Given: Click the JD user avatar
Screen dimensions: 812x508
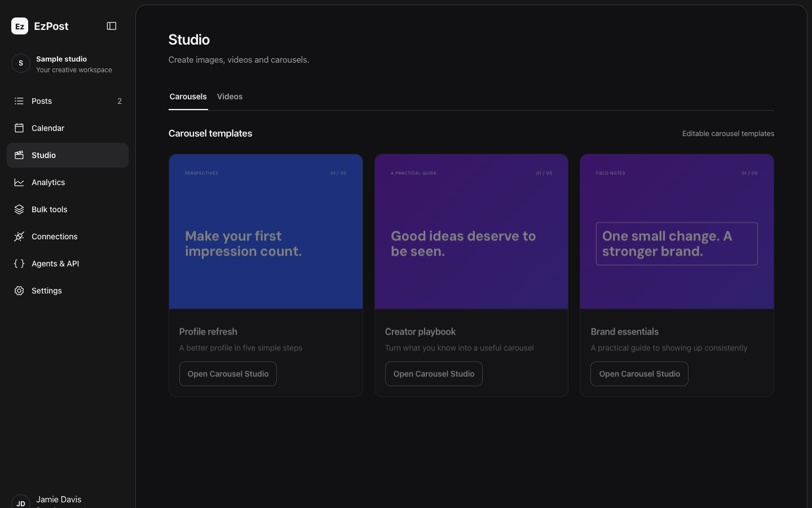Looking at the screenshot, I should pyautogui.click(x=21, y=501).
